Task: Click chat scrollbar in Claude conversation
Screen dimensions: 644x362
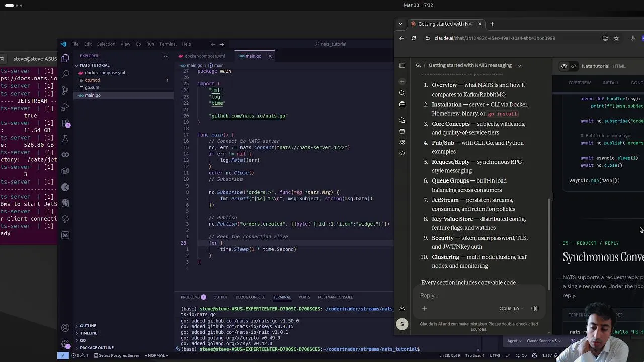Action: [x=549, y=244]
